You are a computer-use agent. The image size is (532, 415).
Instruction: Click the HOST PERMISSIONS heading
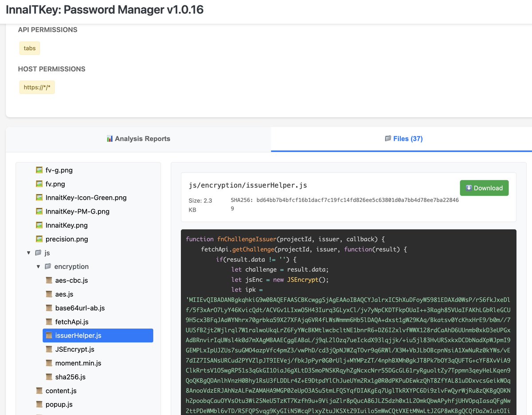(x=51, y=69)
